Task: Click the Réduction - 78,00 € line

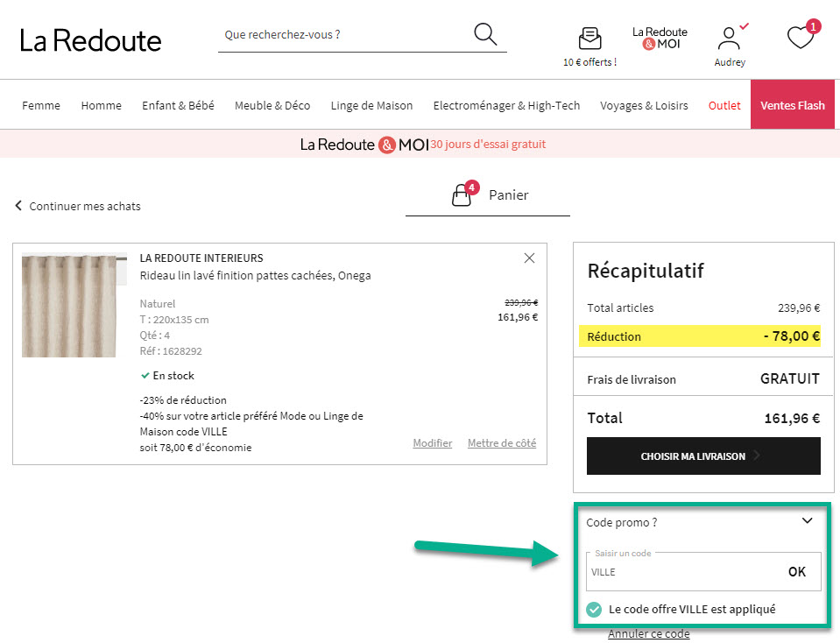Action: point(700,336)
